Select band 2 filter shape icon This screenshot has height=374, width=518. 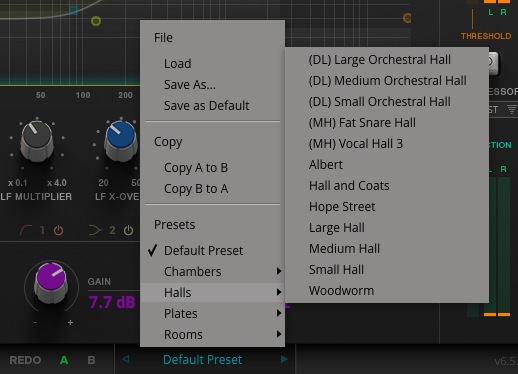(95, 230)
